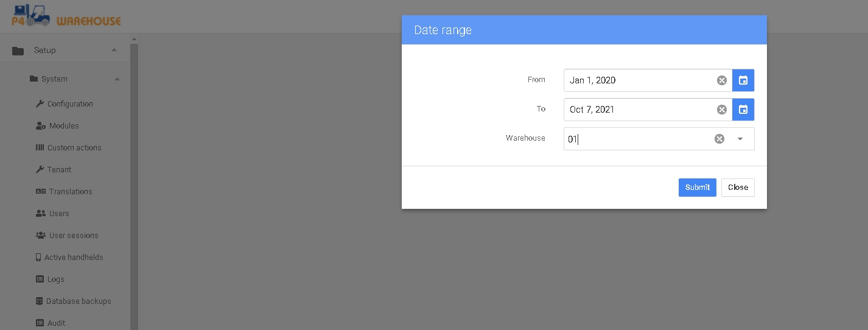Viewport: 868px width, 330px height.
Task: Clear the Warehouse field value
Action: (719, 139)
